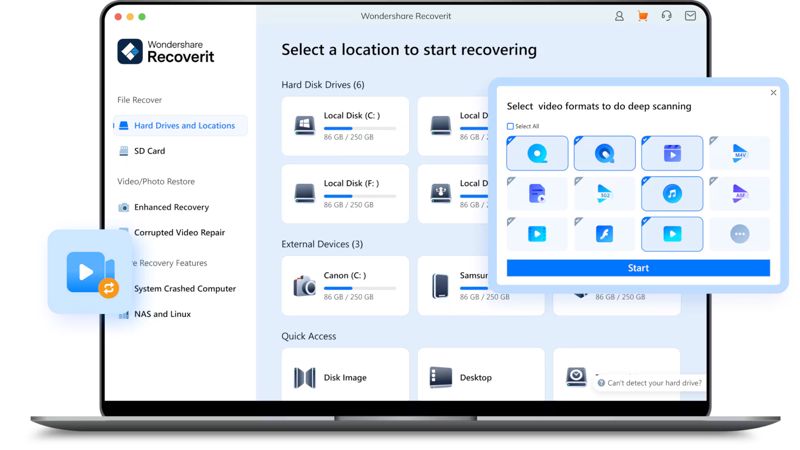Click the Hard Drives and Locations icon
Viewport: 800px width, 450px height.
click(x=123, y=126)
